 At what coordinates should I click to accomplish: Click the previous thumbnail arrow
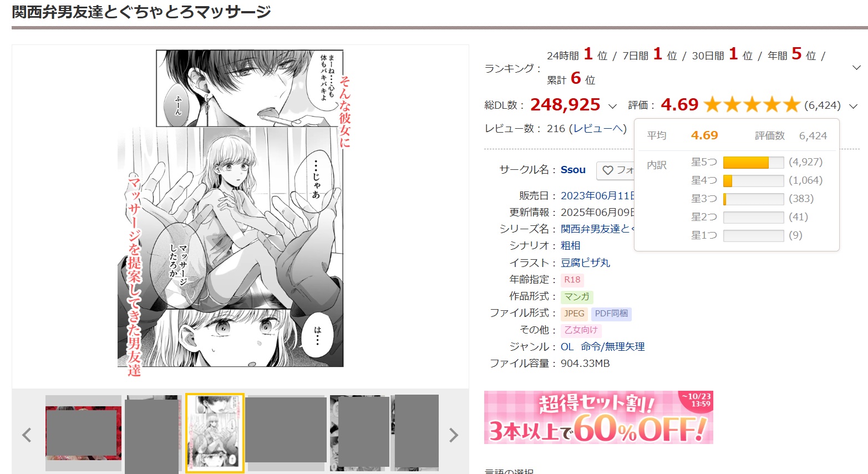tap(27, 435)
